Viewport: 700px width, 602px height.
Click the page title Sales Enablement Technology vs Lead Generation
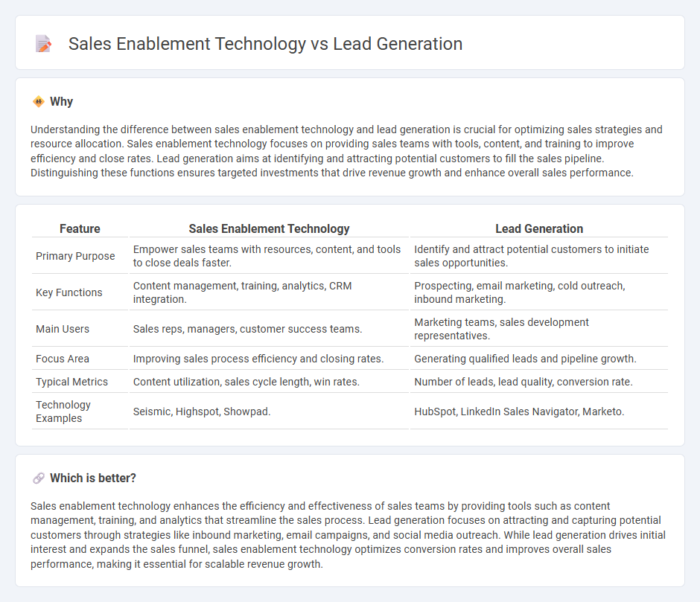click(265, 44)
